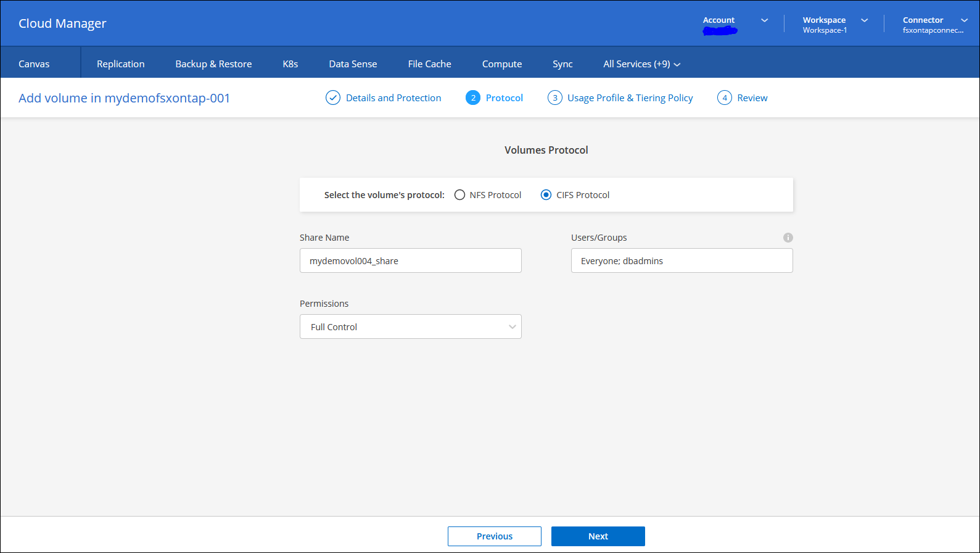Open the Data Sense tab

point(353,64)
